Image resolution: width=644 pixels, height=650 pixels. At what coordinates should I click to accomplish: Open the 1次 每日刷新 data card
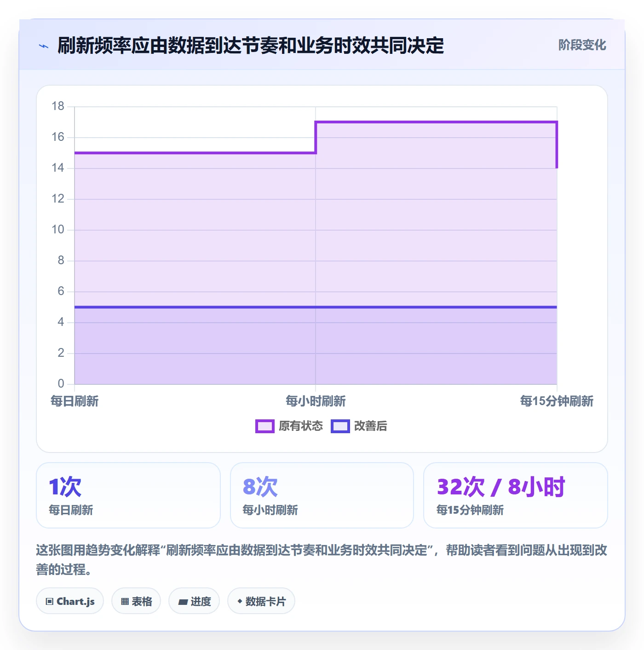pos(128,495)
